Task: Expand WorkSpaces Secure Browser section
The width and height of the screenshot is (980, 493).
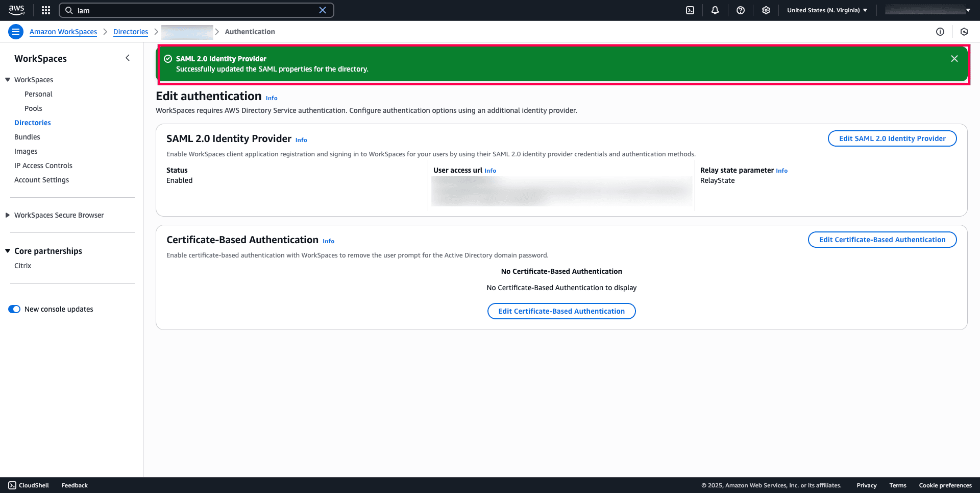Action: coord(8,215)
